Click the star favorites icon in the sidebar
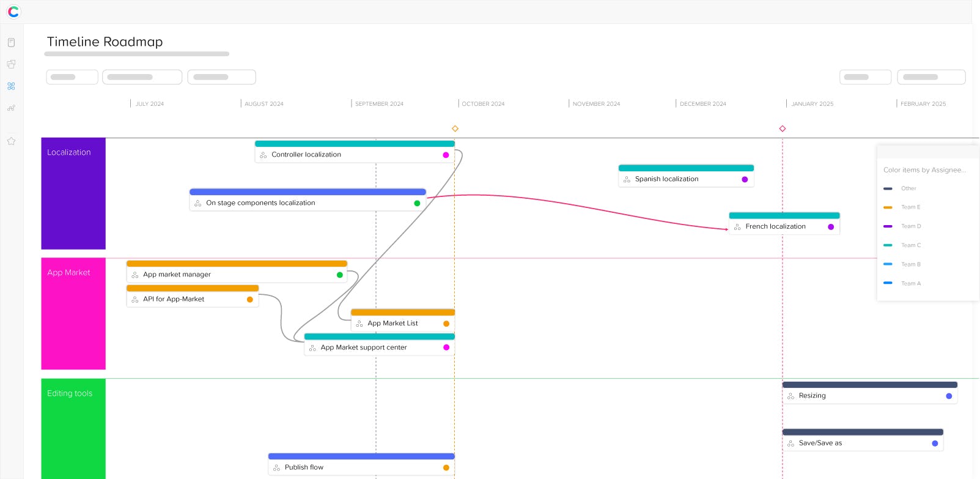980x479 pixels. click(11, 141)
